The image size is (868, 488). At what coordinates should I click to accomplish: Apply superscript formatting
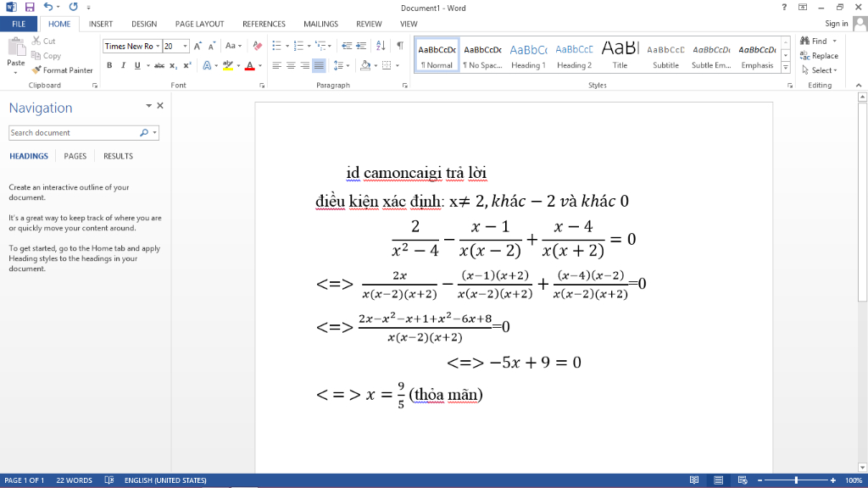[x=187, y=65]
